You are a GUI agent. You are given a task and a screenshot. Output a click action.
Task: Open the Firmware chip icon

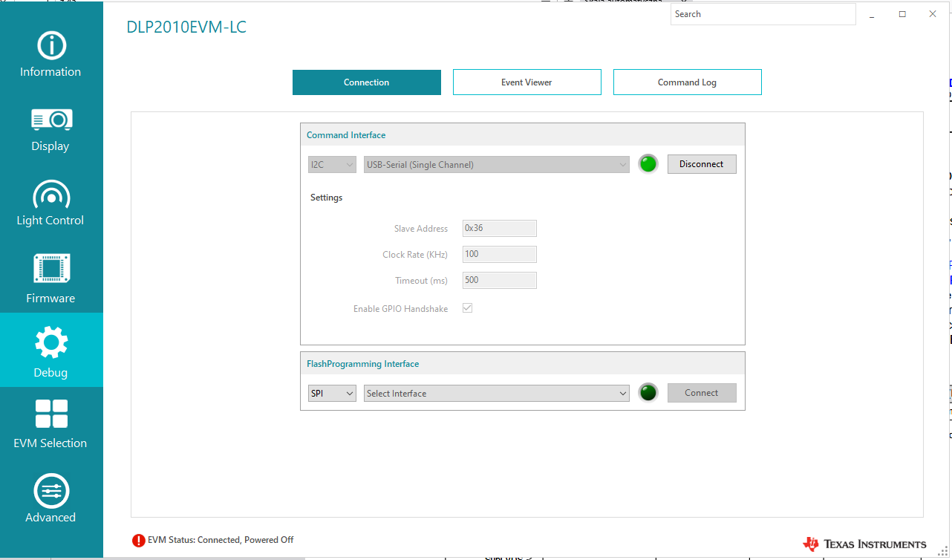click(51, 269)
